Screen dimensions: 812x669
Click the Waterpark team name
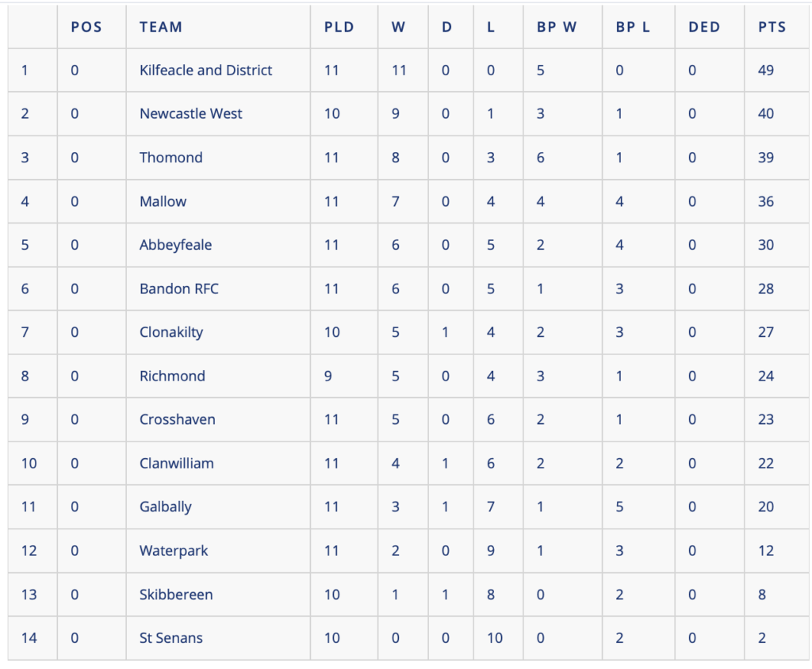pyautogui.click(x=173, y=550)
